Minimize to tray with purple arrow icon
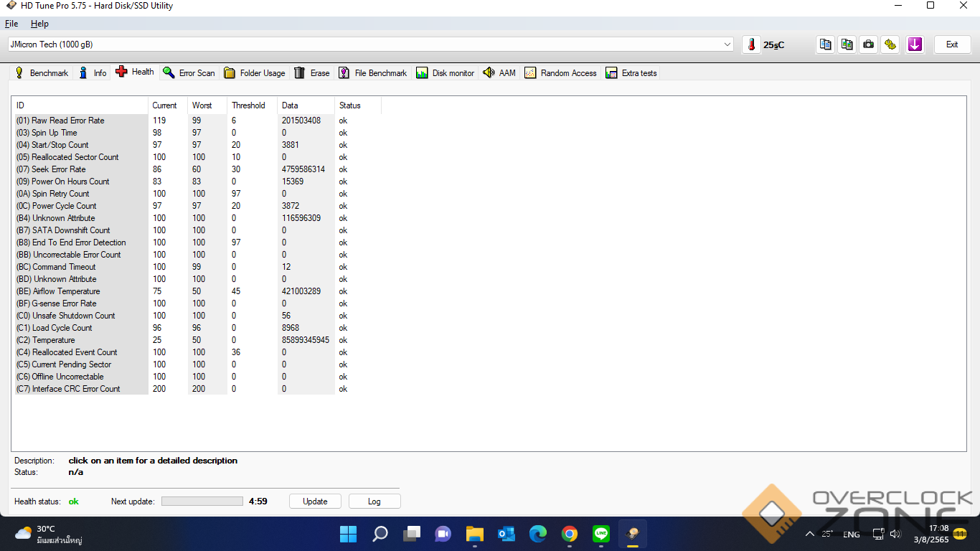Viewport: 980px width, 551px height. 915,44
